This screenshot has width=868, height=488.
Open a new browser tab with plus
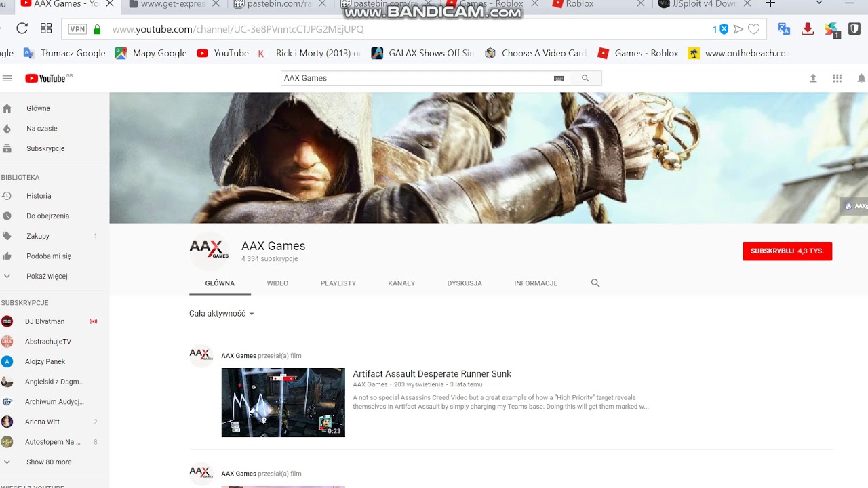pos(770,4)
